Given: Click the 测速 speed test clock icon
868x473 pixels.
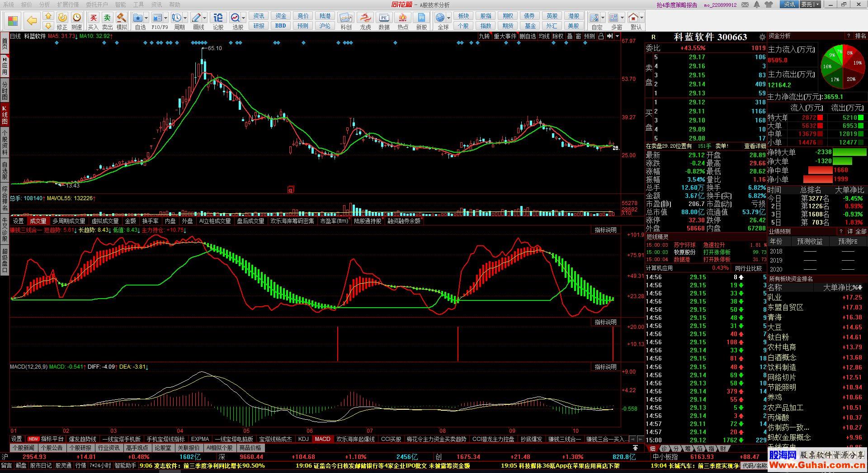Looking at the screenshot, I should [77, 18].
